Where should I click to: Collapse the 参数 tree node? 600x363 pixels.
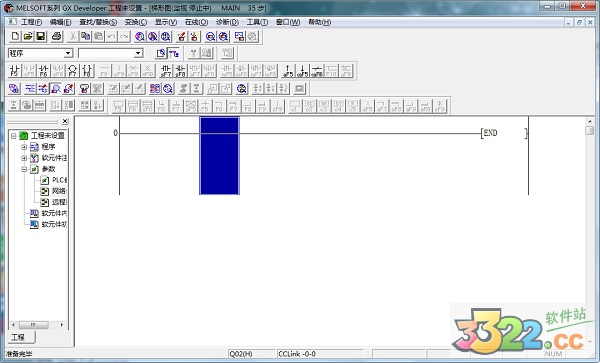tap(24, 169)
